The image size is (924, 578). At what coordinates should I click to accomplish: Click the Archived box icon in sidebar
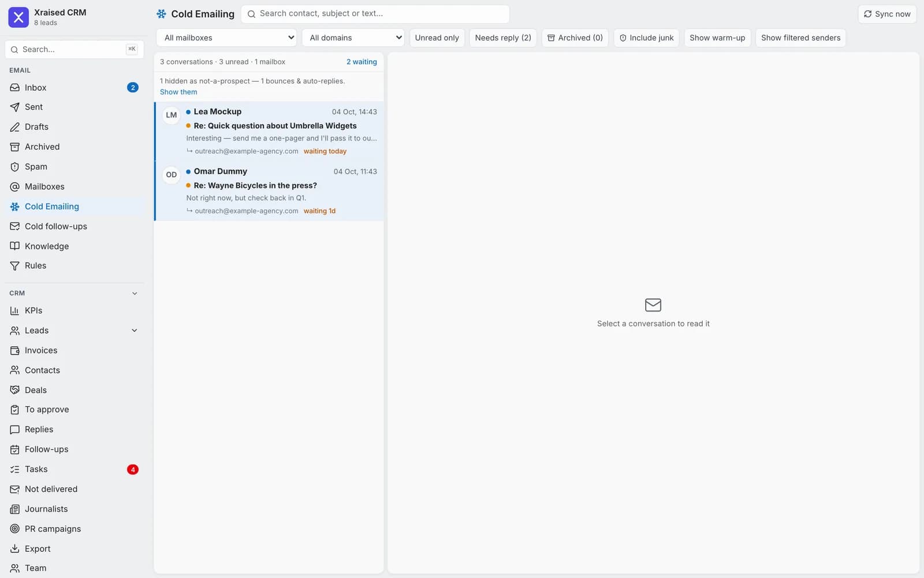point(15,147)
